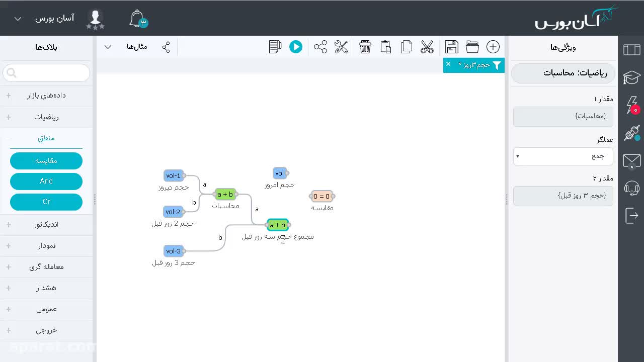This screenshot has height=362, width=644.
Task: Add the And logic block
Action: (46, 181)
